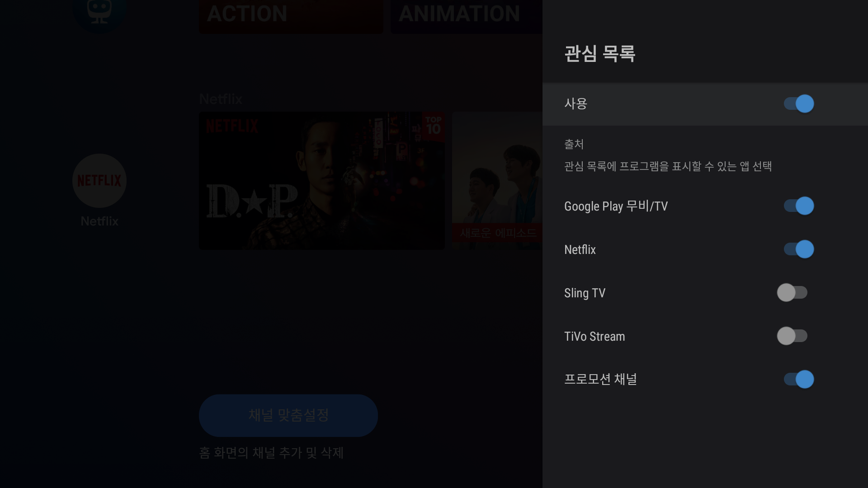Click the Netflix channel row heading
The width and height of the screenshot is (868, 488).
(221, 99)
